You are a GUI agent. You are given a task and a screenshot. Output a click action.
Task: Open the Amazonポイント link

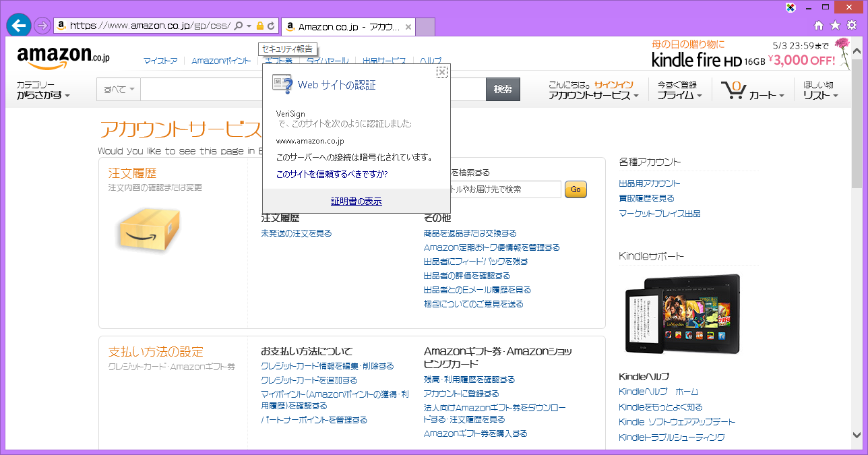click(221, 61)
